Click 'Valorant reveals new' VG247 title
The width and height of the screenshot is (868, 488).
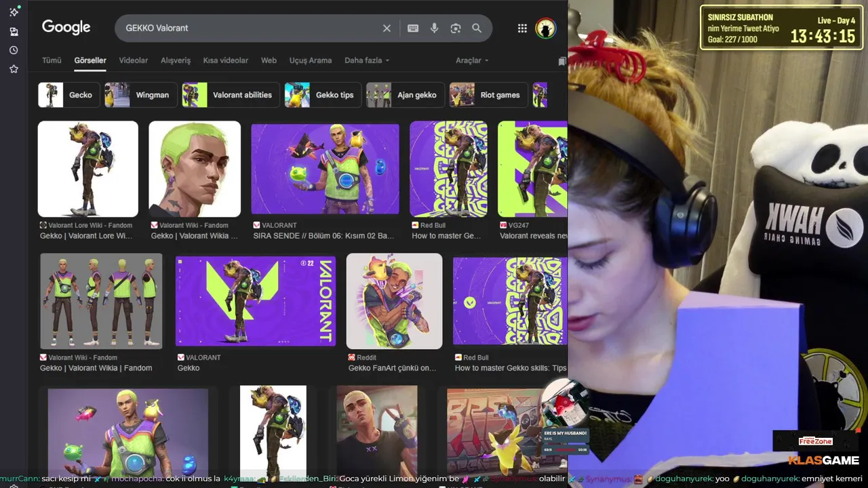coord(534,236)
